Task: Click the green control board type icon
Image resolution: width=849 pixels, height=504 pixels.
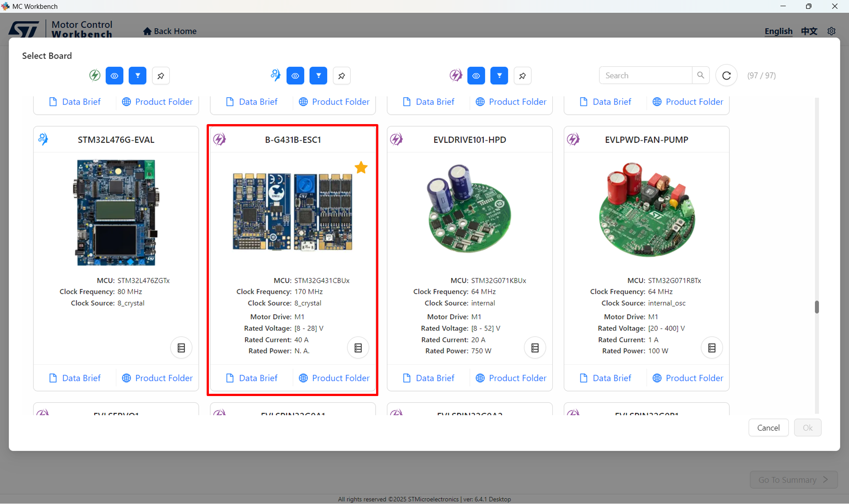Action: [95, 75]
